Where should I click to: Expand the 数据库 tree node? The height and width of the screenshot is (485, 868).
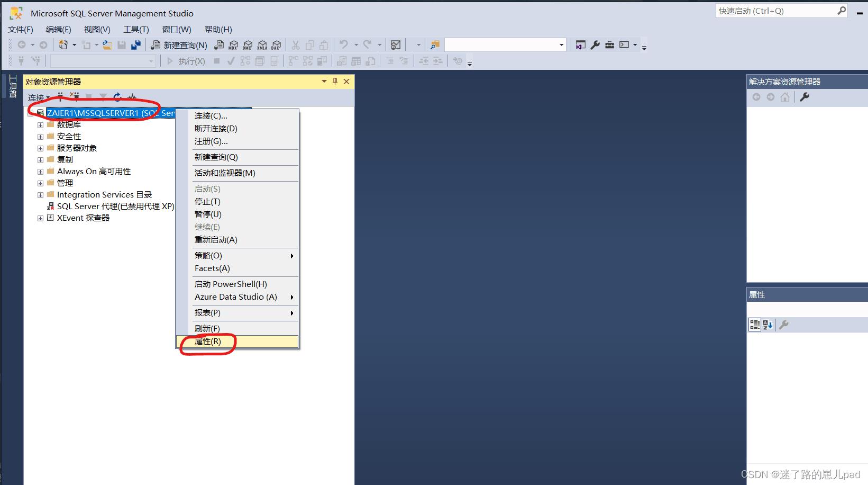click(40, 125)
